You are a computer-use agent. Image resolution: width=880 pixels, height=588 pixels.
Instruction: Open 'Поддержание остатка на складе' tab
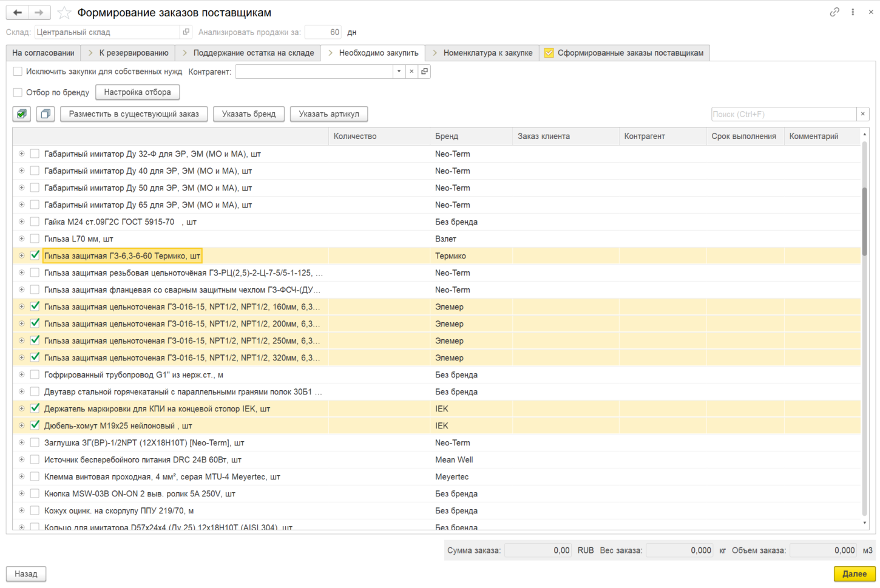click(x=248, y=53)
